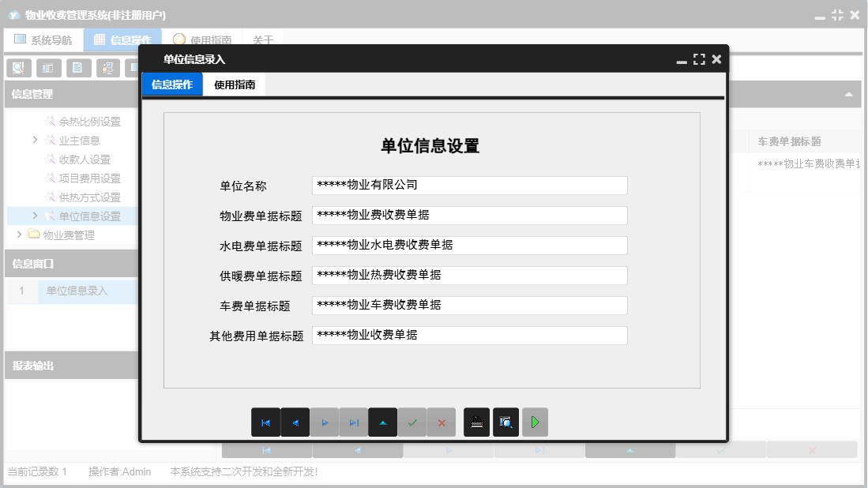Viewport: 868px width, 488px height.
Task: Collapse 信息管理 panel with right-side arrow
Action: (848, 94)
